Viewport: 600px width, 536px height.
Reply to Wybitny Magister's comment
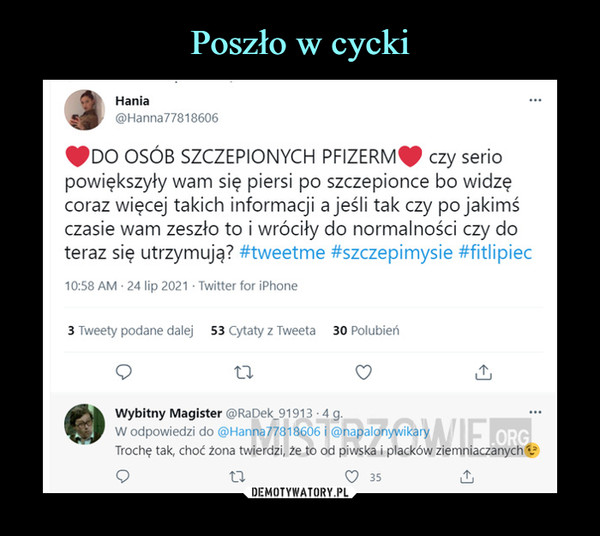(122, 477)
